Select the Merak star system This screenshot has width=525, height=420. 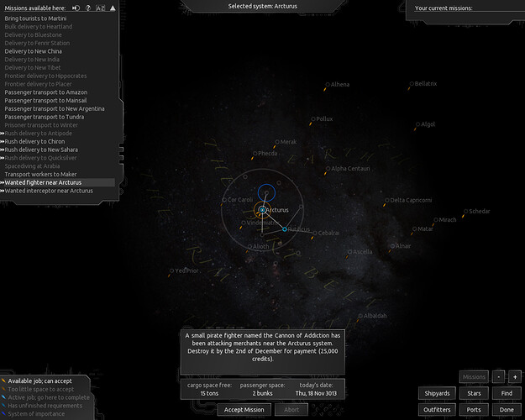pos(277,142)
